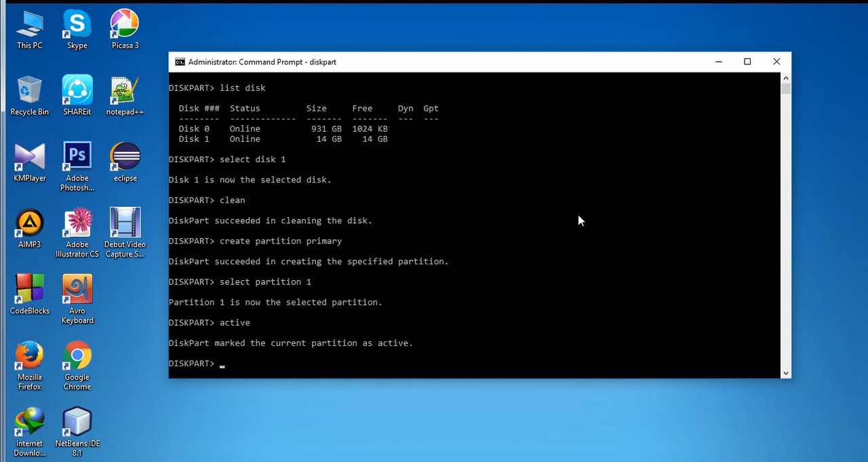Screen dimensions: 868x462
Task: Click the Command Prompt title bar system icon
Action: (180, 62)
